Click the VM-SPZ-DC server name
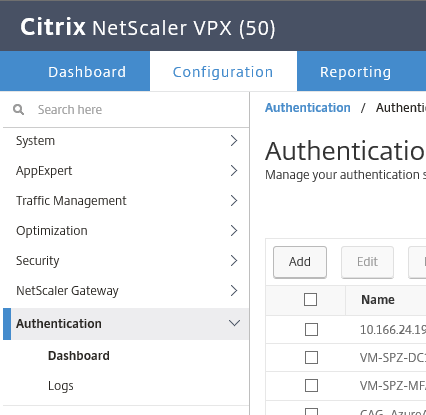This screenshot has height=415, width=426. coord(393,358)
